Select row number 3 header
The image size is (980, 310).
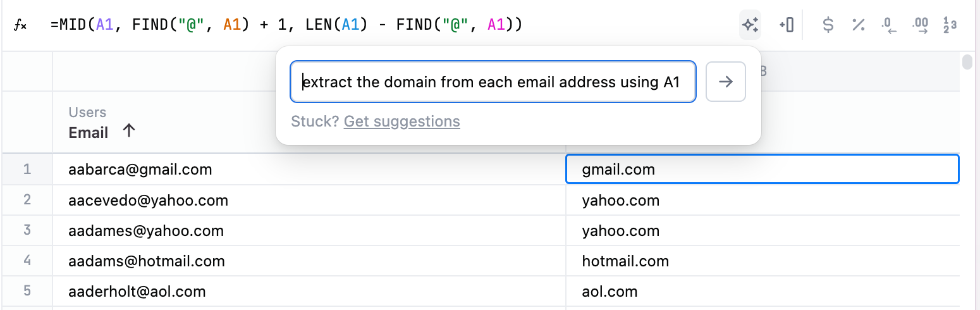(x=27, y=230)
